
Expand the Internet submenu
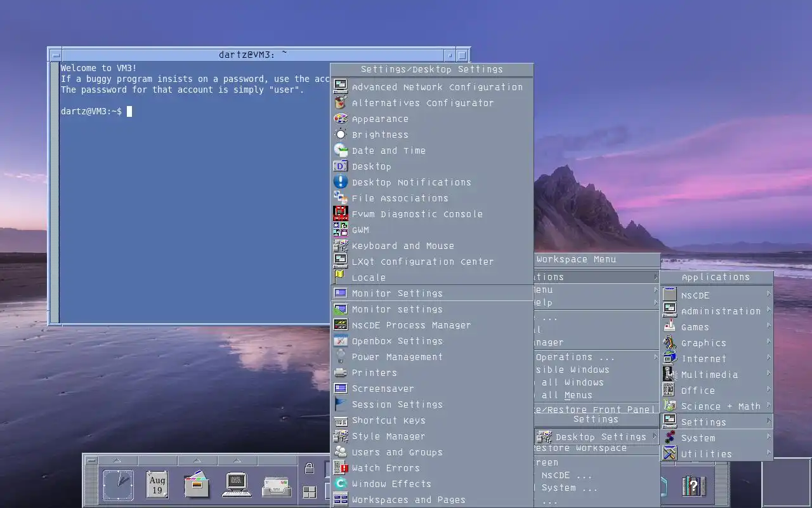click(717, 359)
